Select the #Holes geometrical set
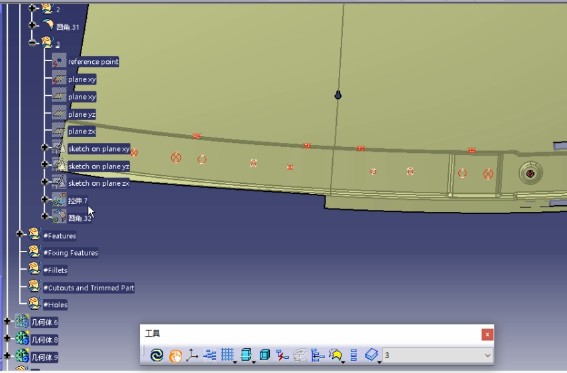The image size is (567, 373). tap(55, 305)
